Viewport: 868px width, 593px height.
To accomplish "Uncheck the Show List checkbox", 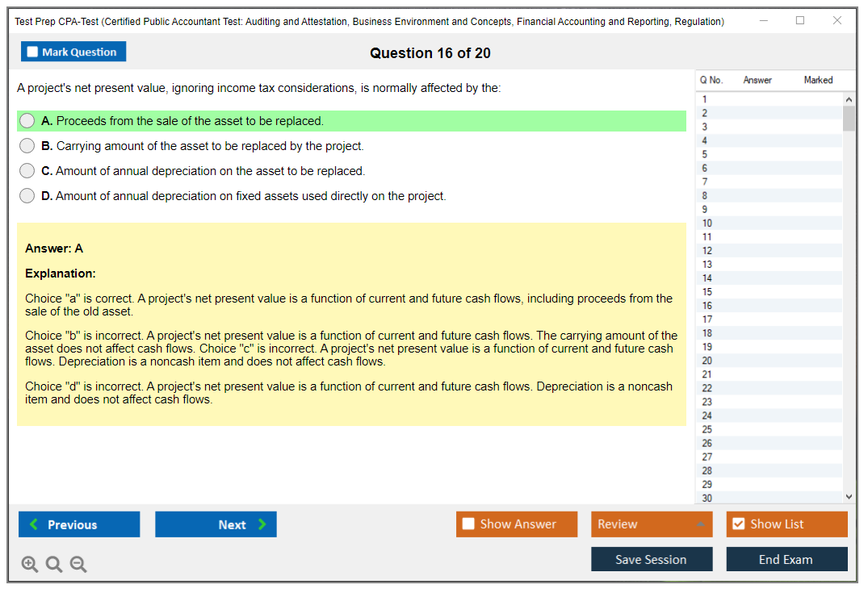I will tap(738, 524).
